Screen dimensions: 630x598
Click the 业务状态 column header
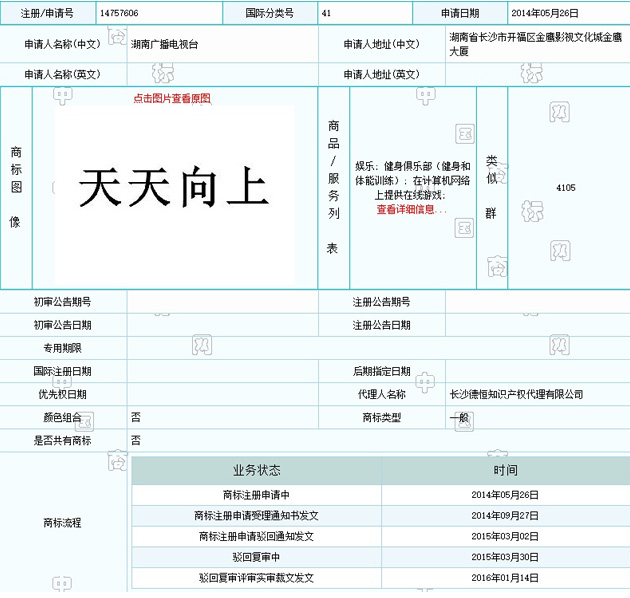click(x=256, y=470)
